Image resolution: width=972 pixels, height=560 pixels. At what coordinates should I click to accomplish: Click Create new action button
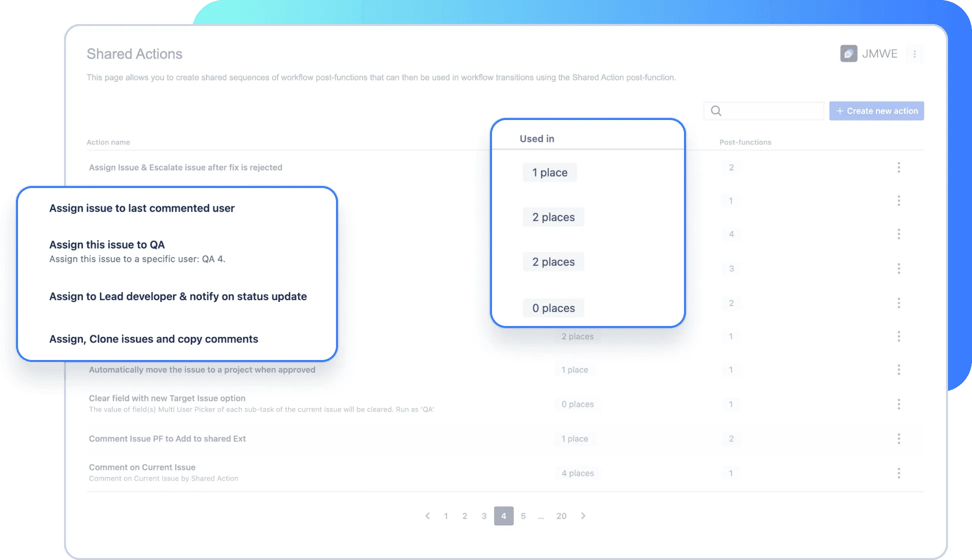point(876,111)
